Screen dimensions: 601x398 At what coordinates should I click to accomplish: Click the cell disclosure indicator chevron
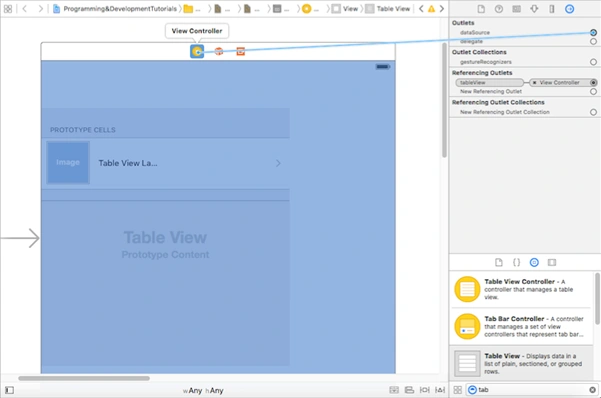click(x=278, y=163)
